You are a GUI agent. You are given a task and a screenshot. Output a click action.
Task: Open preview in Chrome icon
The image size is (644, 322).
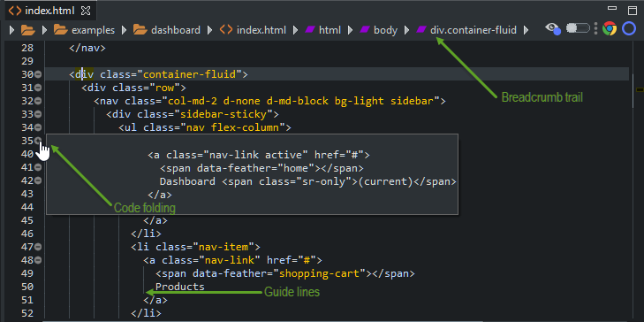pos(610,29)
